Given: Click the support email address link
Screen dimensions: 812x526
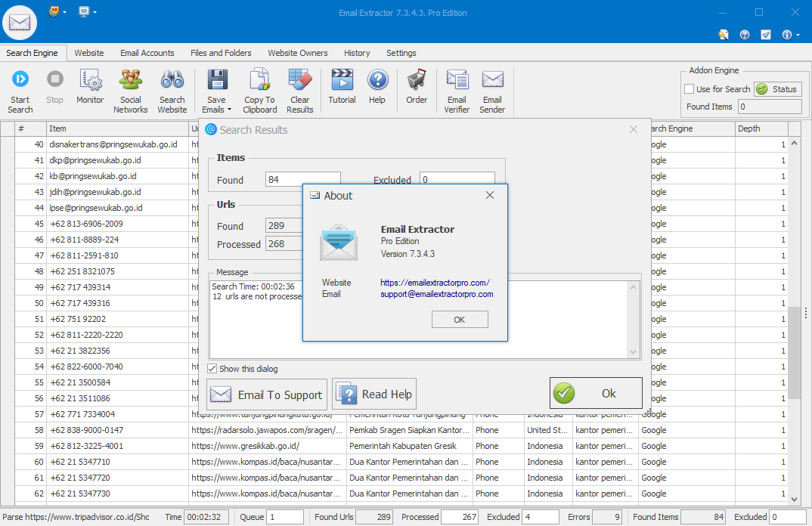Looking at the screenshot, I should (x=436, y=294).
